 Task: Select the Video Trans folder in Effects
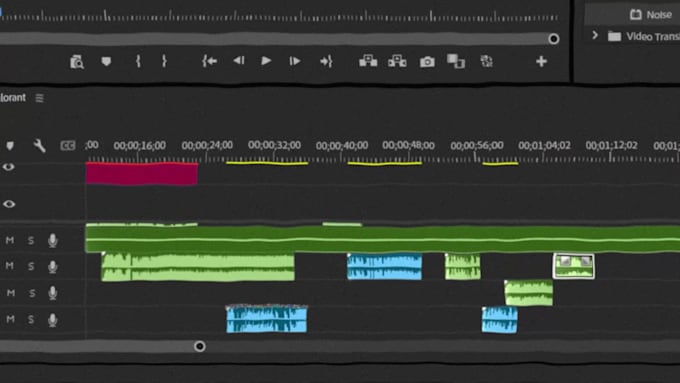tap(644, 36)
